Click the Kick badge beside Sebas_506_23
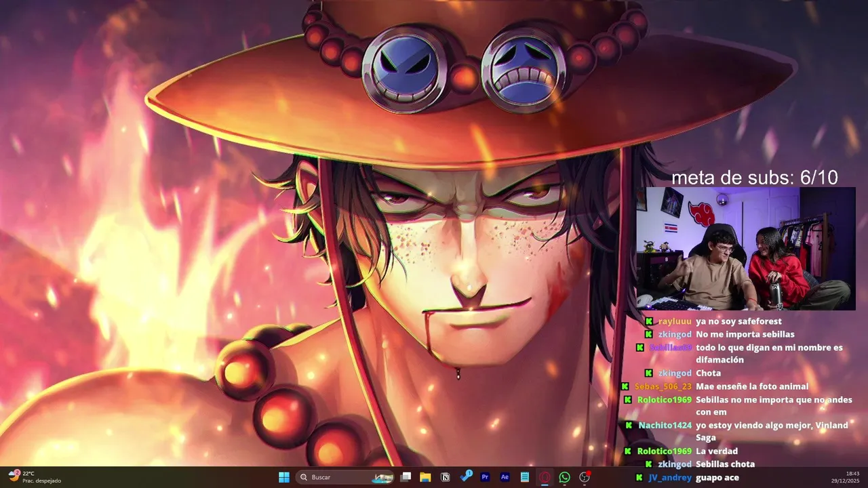 click(x=625, y=386)
